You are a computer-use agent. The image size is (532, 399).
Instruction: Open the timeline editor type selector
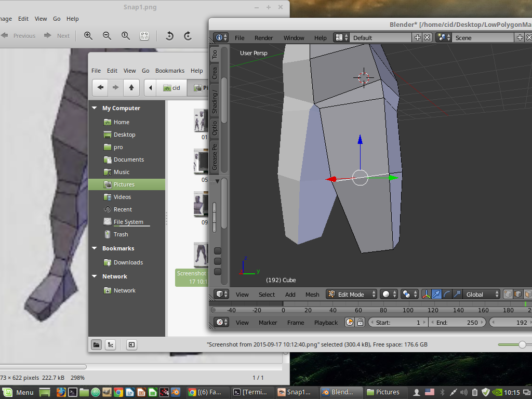pos(221,322)
